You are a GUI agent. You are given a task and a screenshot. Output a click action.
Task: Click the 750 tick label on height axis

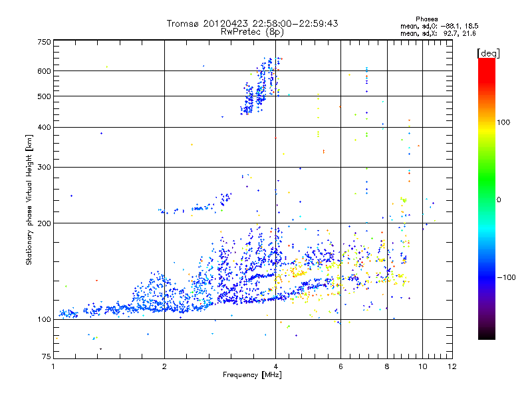[44, 42]
